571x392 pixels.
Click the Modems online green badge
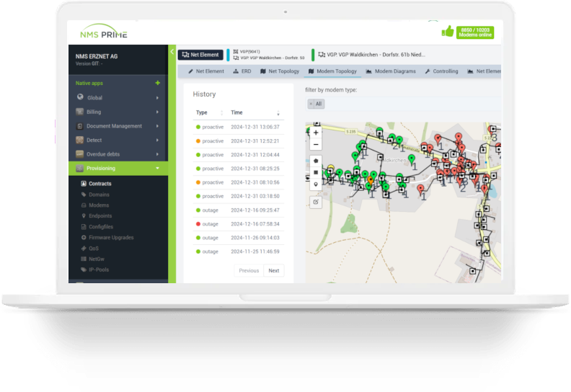[x=475, y=32]
